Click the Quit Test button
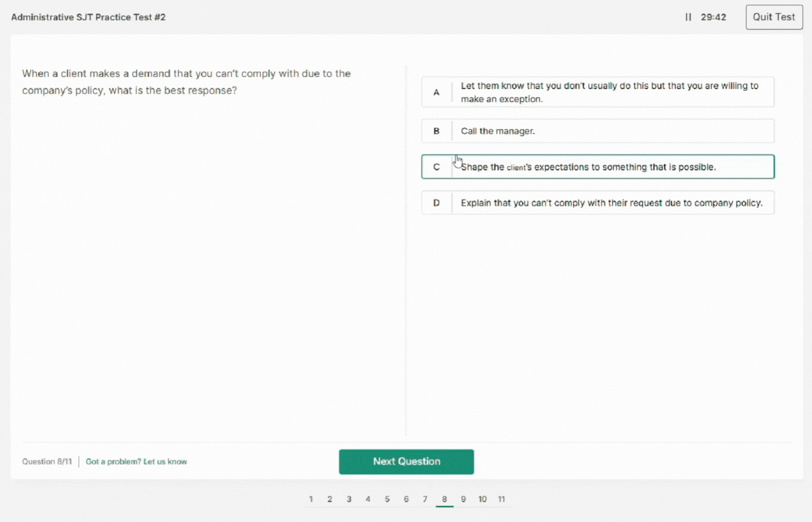Screen dimensions: 812x522 pos(774,17)
